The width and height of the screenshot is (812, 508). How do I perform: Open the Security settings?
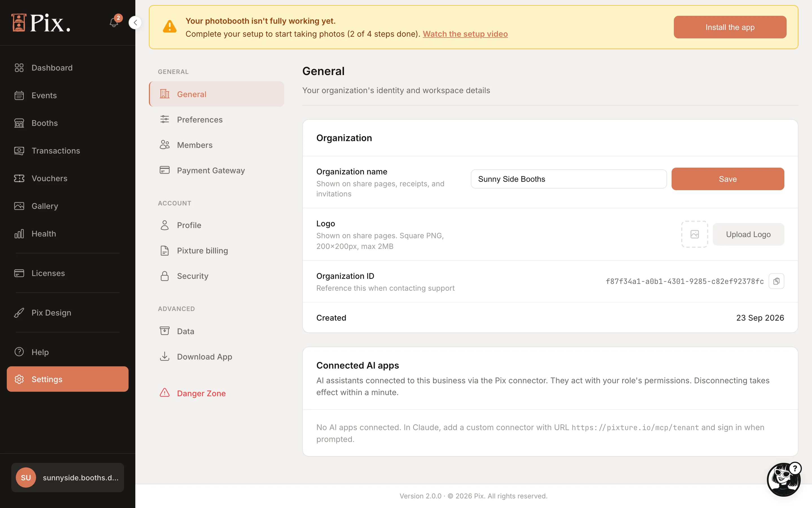[x=217, y=276]
